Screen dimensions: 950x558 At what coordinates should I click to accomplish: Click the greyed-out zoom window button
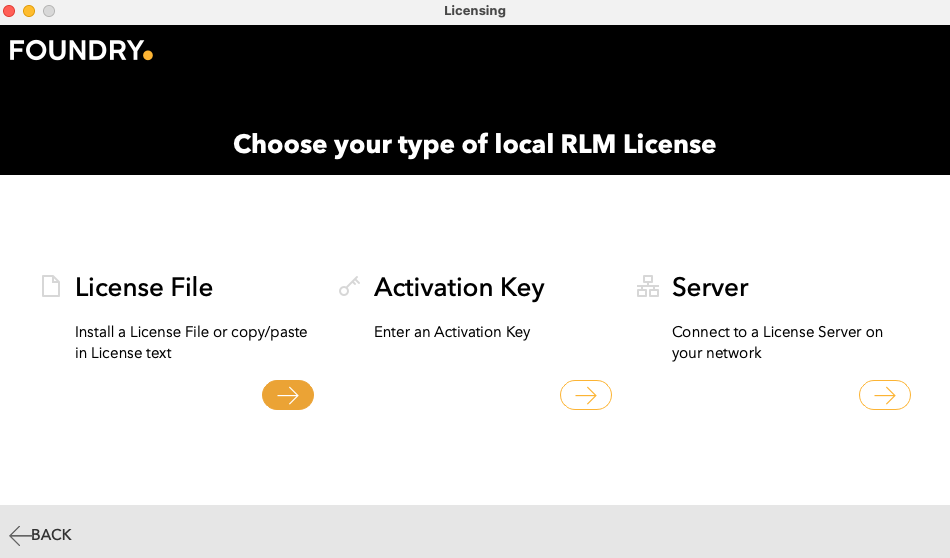[x=49, y=11]
